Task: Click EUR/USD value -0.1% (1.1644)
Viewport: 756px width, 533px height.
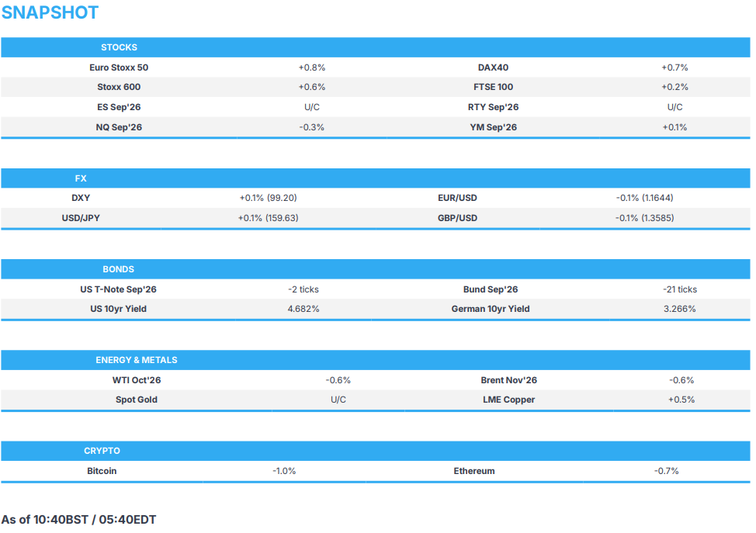Action: tap(644, 198)
